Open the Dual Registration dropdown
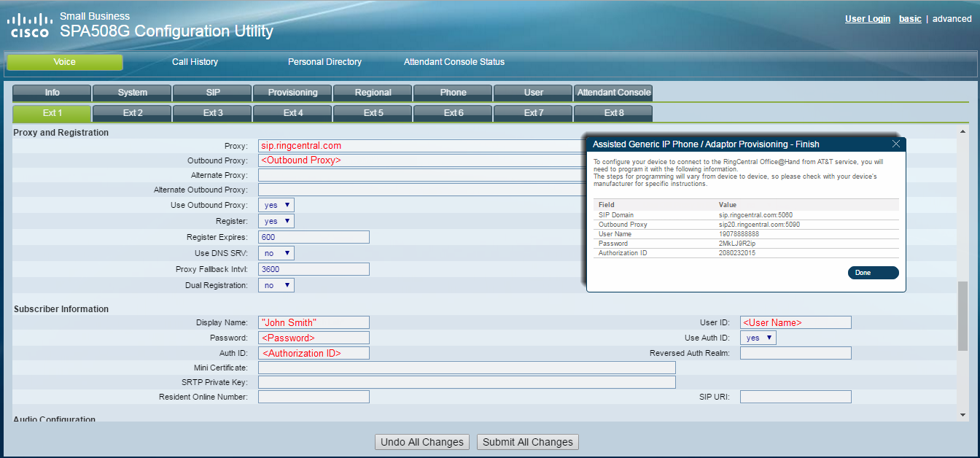Viewport: 980px width, 458px height. pos(276,285)
